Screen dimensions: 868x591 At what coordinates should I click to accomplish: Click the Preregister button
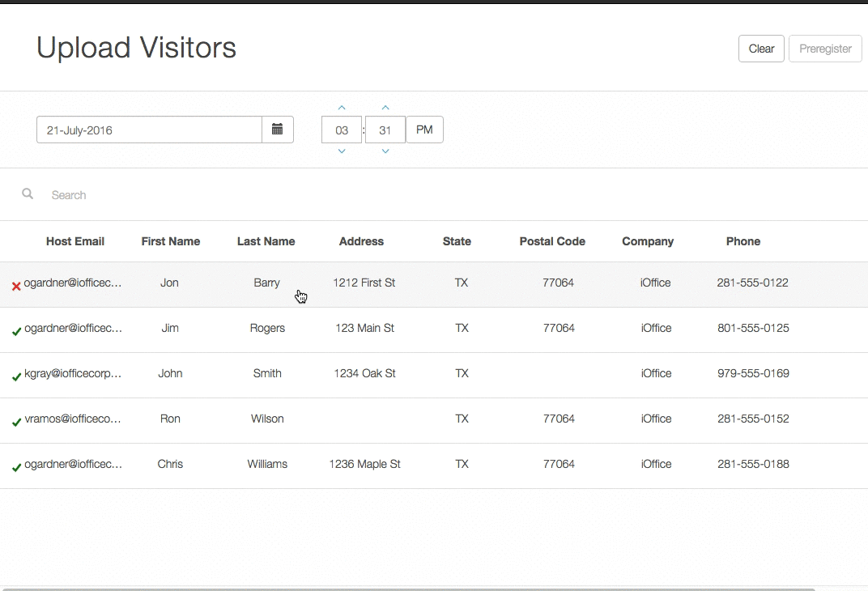coord(825,49)
